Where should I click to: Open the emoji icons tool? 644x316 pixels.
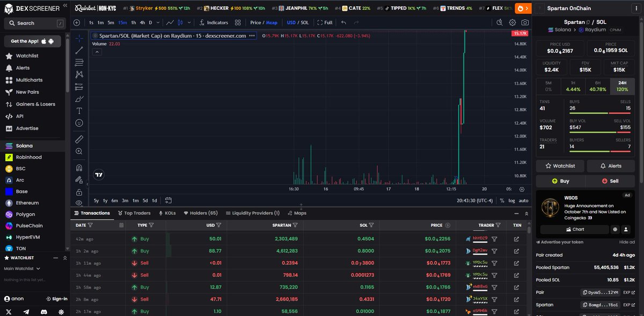[79, 123]
